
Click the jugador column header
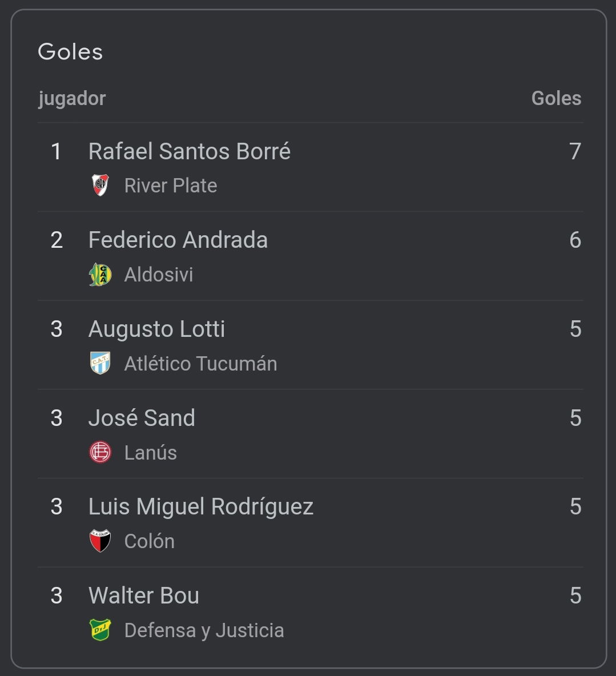(72, 99)
